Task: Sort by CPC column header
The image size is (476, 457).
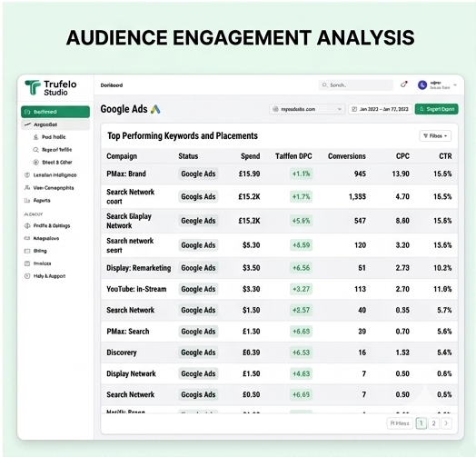Action: [x=402, y=156]
